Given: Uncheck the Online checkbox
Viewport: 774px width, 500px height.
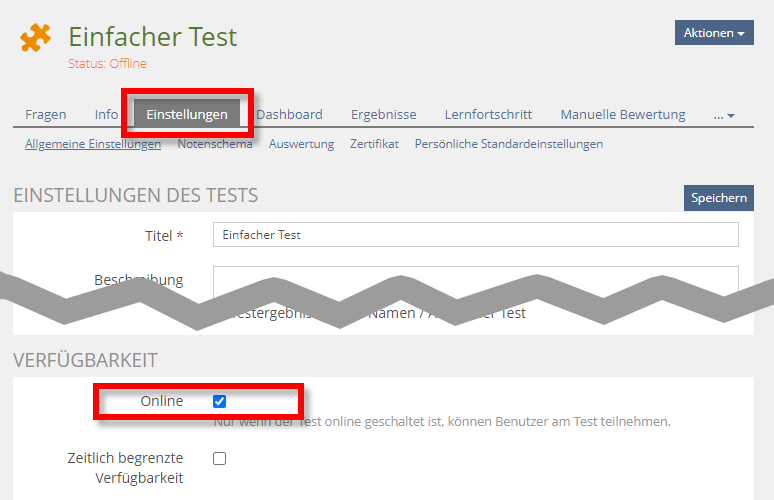Looking at the screenshot, I should click(220, 401).
